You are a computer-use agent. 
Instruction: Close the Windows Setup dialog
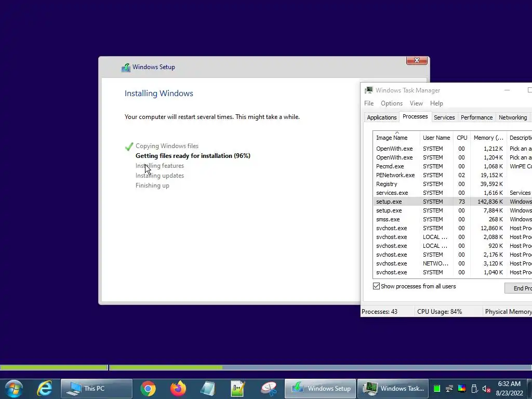417,60
